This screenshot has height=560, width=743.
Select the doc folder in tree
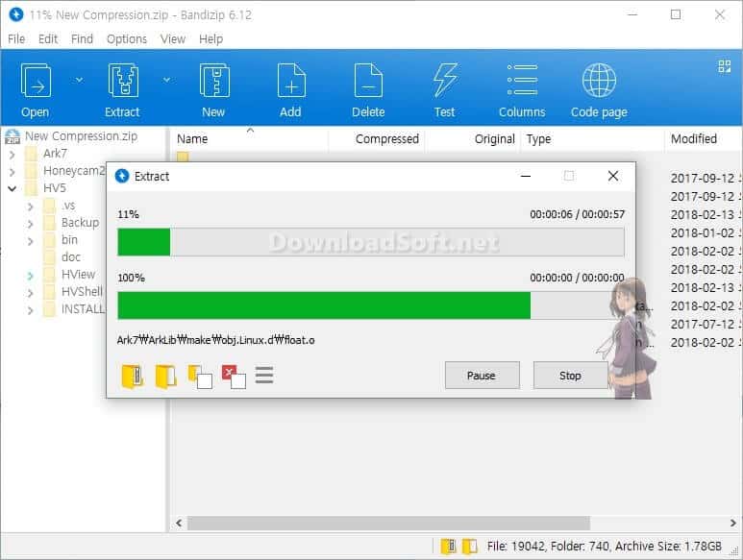coord(71,257)
